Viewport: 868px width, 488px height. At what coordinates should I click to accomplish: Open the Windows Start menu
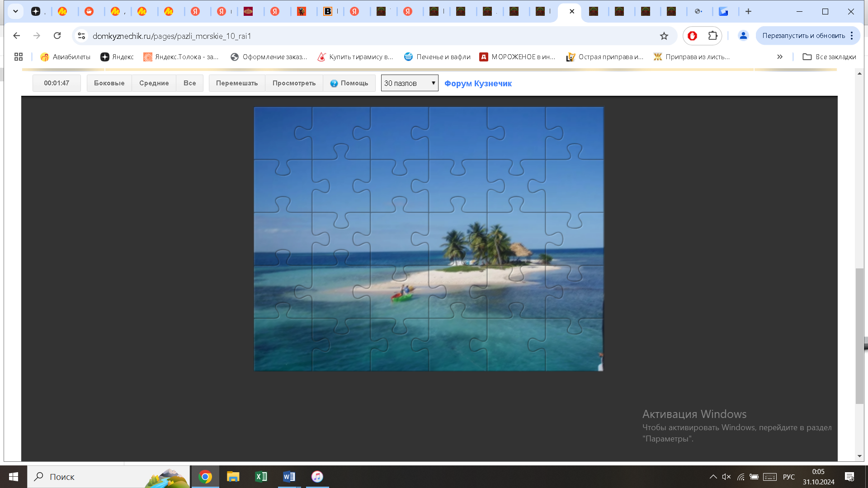(x=14, y=477)
